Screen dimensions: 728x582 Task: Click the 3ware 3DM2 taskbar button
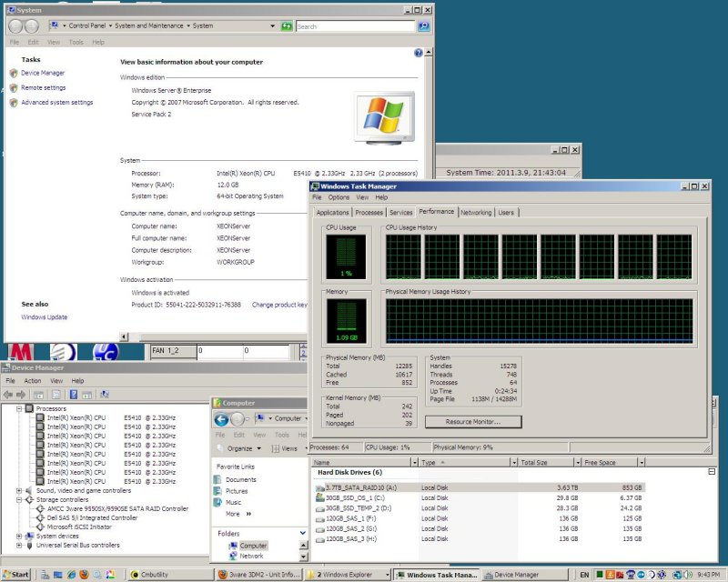pyautogui.click(x=259, y=575)
